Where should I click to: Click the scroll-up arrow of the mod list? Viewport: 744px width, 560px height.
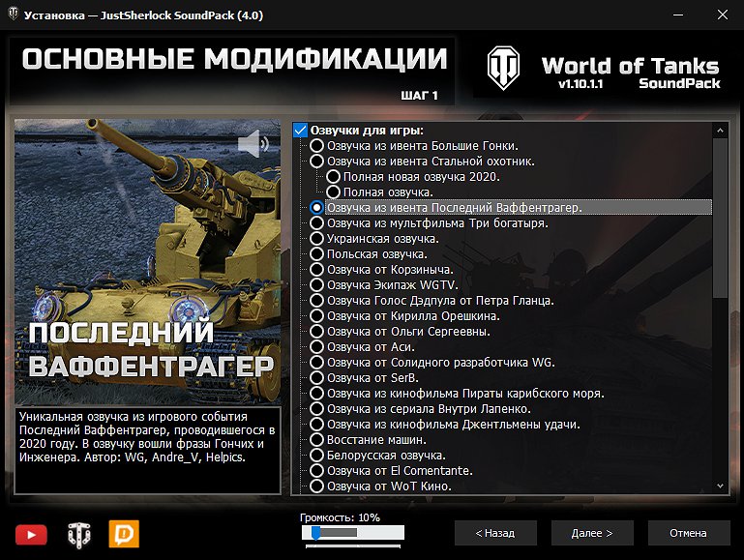pos(720,131)
